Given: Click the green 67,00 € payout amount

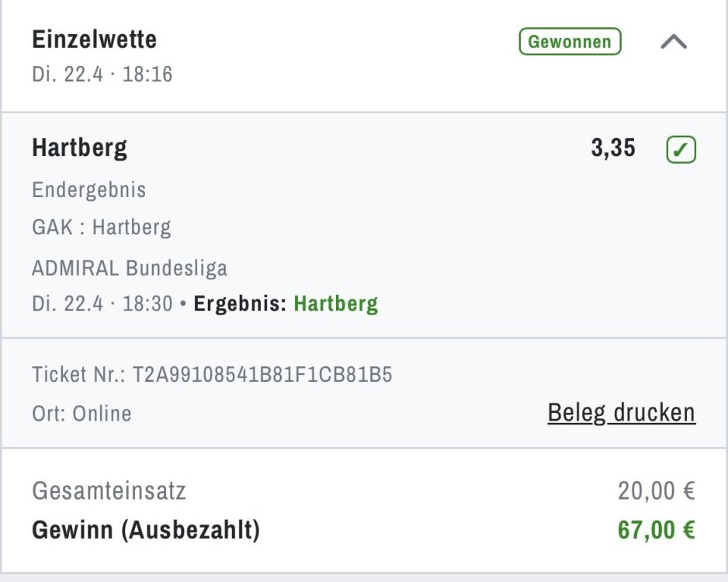Looking at the screenshot, I should pyautogui.click(x=656, y=531).
